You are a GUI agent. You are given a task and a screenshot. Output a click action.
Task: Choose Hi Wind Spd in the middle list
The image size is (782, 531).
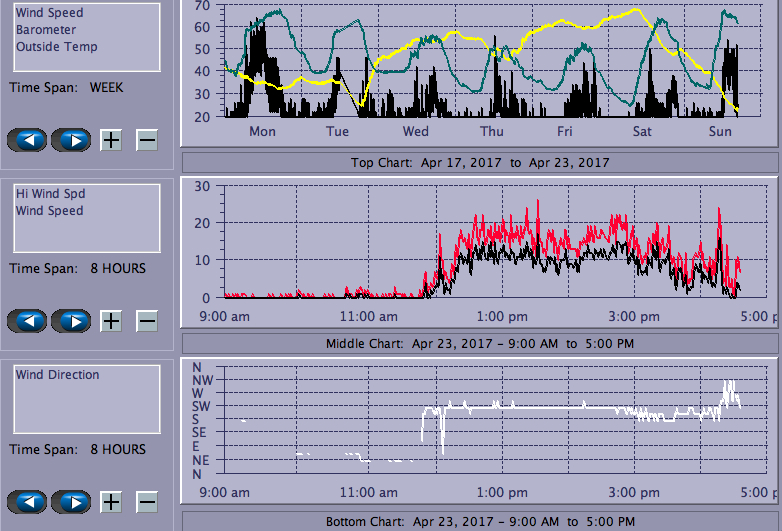click(48, 194)
